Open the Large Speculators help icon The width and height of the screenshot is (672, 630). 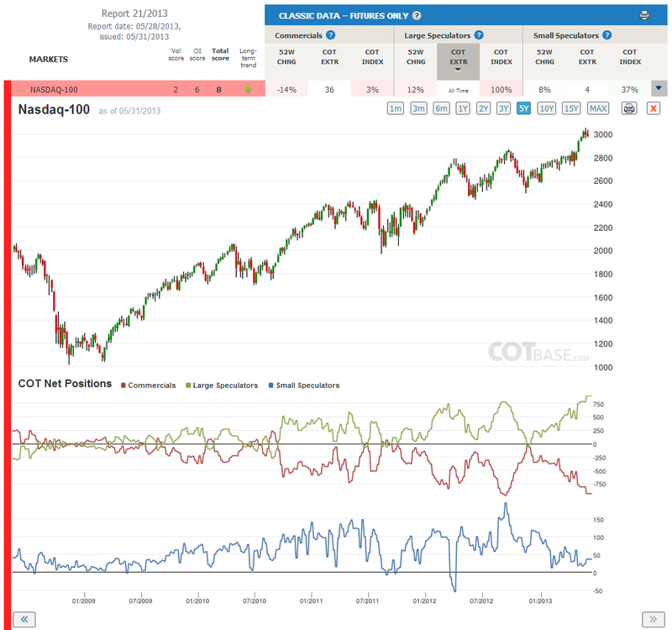[x=479, y=35]
